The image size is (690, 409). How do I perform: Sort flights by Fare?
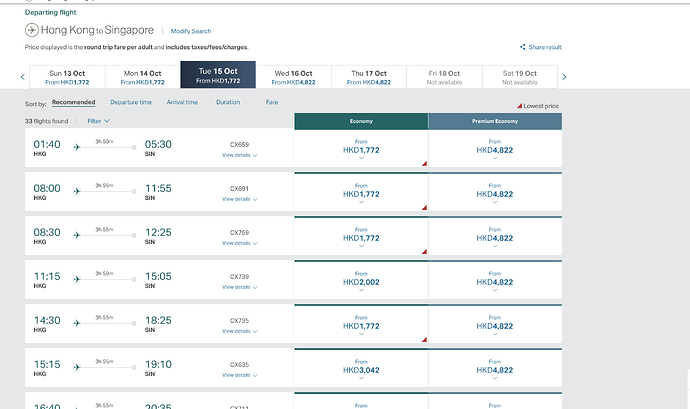tap(271, 102)
